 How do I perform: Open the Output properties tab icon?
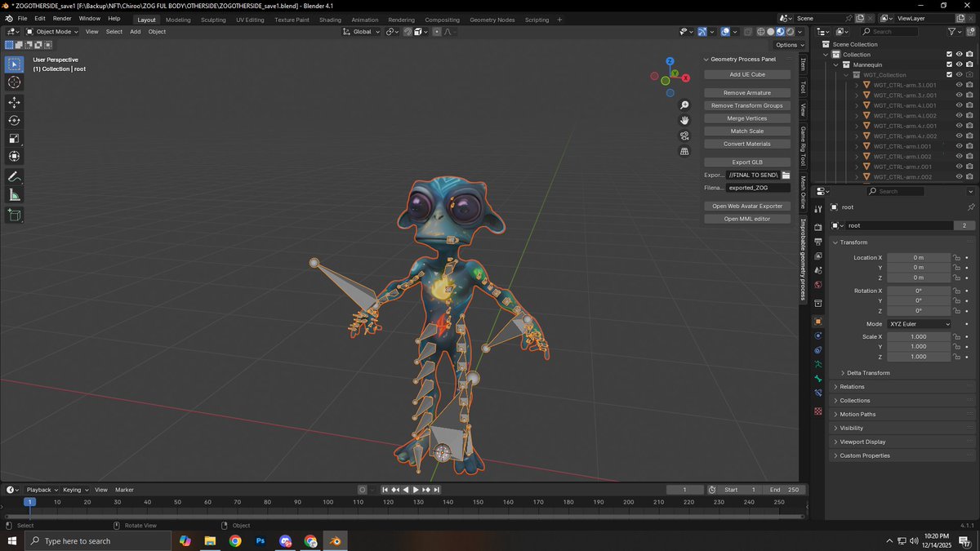[x=818, y=242]
